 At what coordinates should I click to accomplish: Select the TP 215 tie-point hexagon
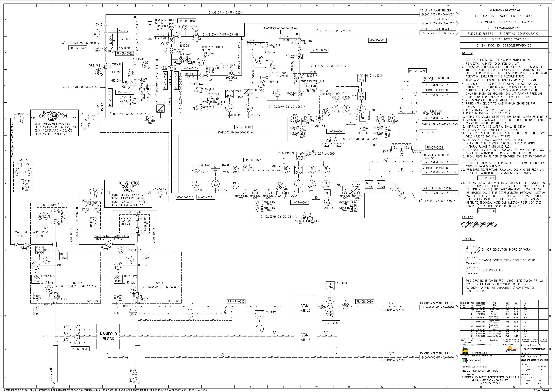(x=330, y=313)
